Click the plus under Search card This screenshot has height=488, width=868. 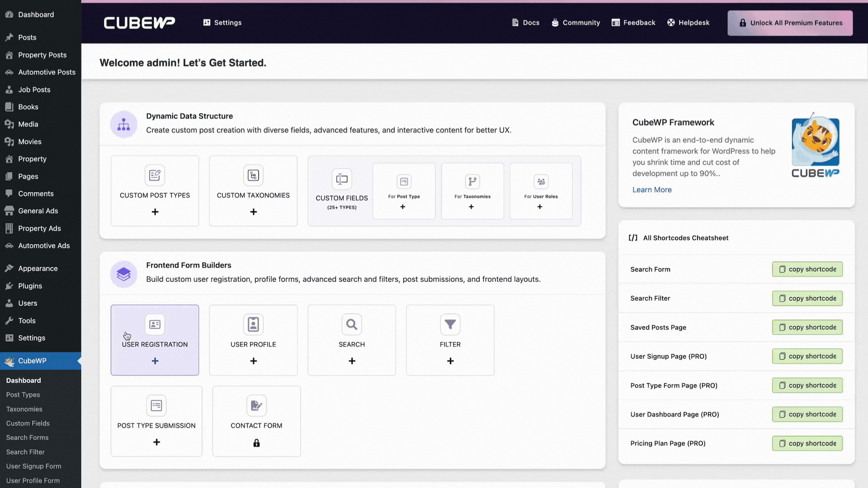coord(352,361)
